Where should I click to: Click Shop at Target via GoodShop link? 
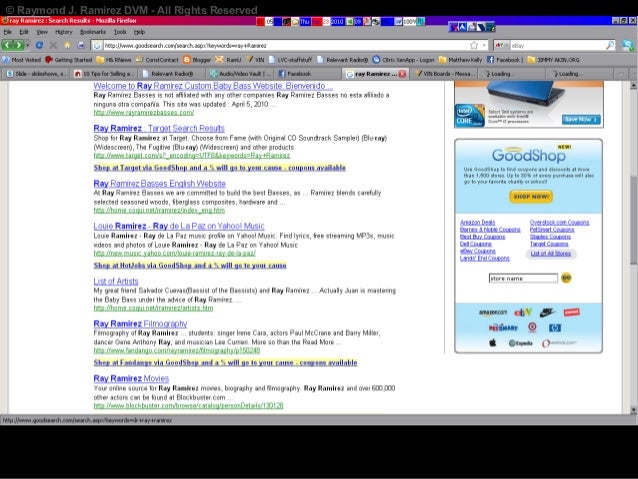219,168
